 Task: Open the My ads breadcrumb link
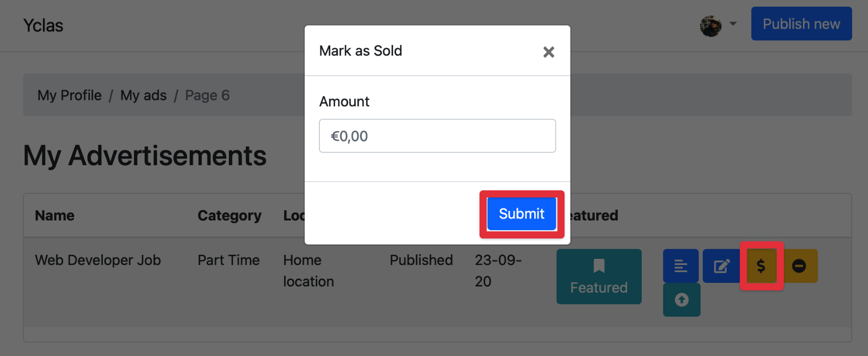pos(143,96)
